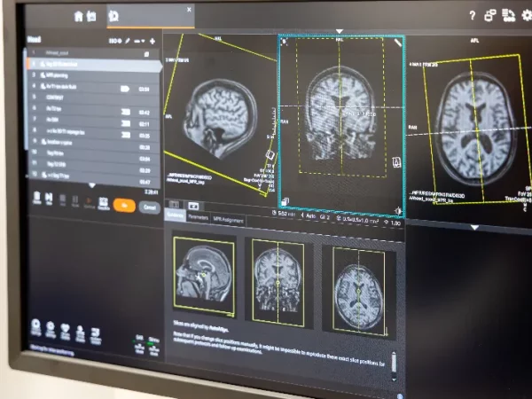532x399 pixels.
Task: Click the patient calendar icon beside home
Action: coord(91,16)
